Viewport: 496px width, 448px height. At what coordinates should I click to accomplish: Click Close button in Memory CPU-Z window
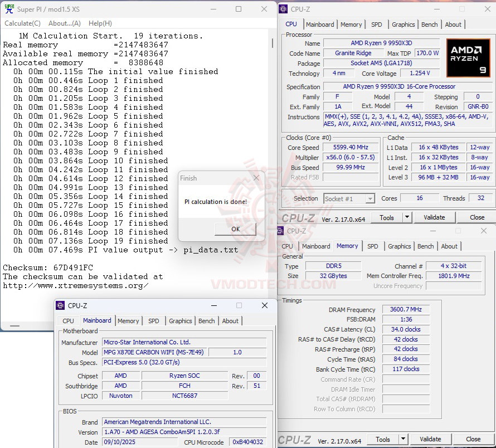[x=473, y=439]
